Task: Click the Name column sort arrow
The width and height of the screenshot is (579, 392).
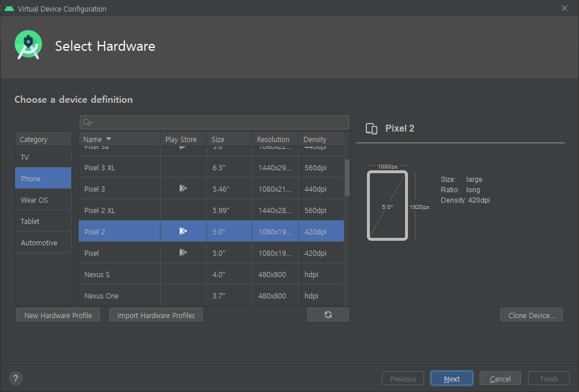Action: (109, 139)
